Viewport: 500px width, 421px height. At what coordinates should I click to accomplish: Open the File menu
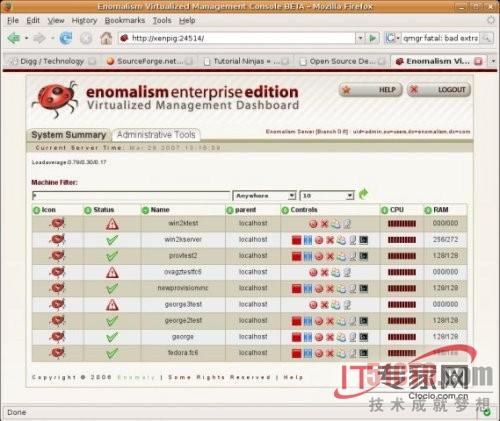pyautogui.click(x=13, y=21)
